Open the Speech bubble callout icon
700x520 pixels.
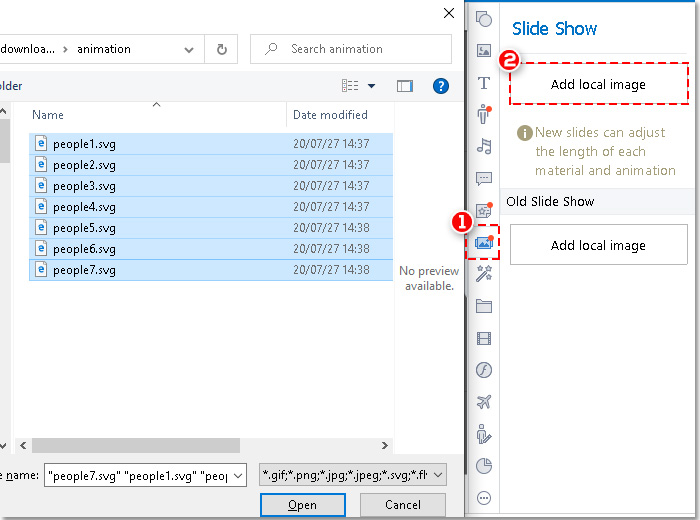click(484, 179)
